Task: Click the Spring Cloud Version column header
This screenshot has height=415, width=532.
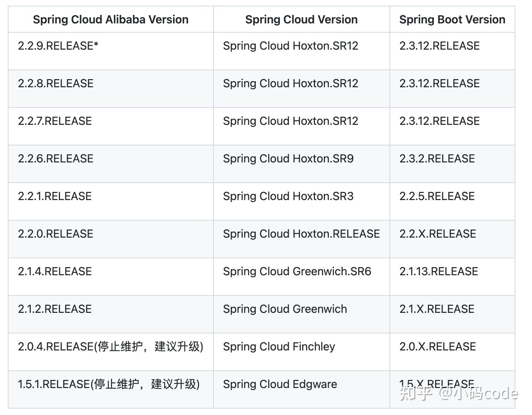Action: pos(301,20)
